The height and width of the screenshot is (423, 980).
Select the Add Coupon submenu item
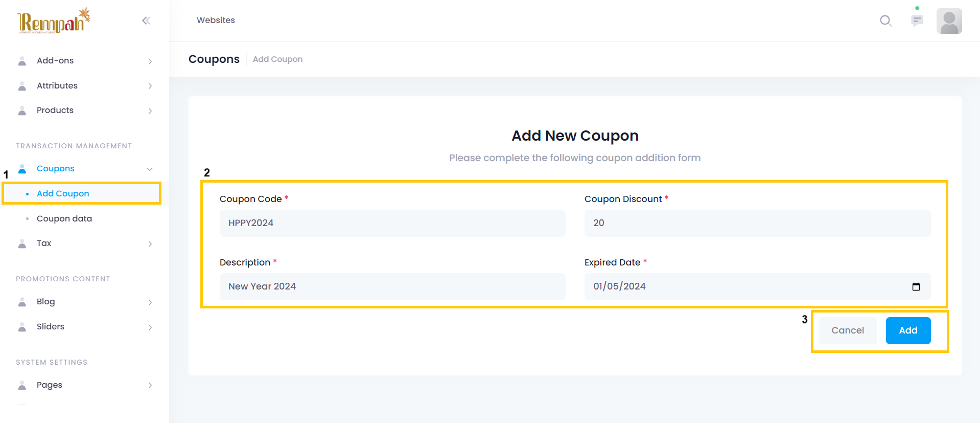click(x=63, y=193)
